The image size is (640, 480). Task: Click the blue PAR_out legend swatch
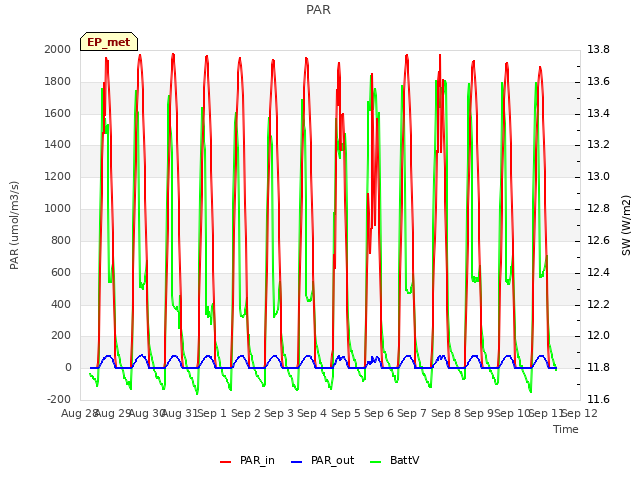click(x=297, y=462)
